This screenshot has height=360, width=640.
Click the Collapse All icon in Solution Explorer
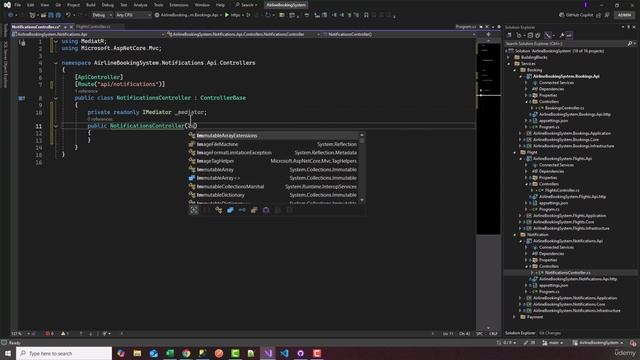pyautogui.click(x=530, y=36)
